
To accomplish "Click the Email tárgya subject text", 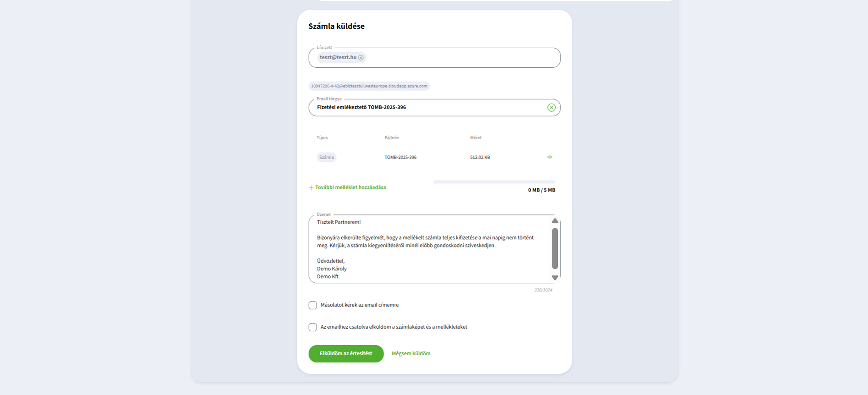I will coord(362,107).
